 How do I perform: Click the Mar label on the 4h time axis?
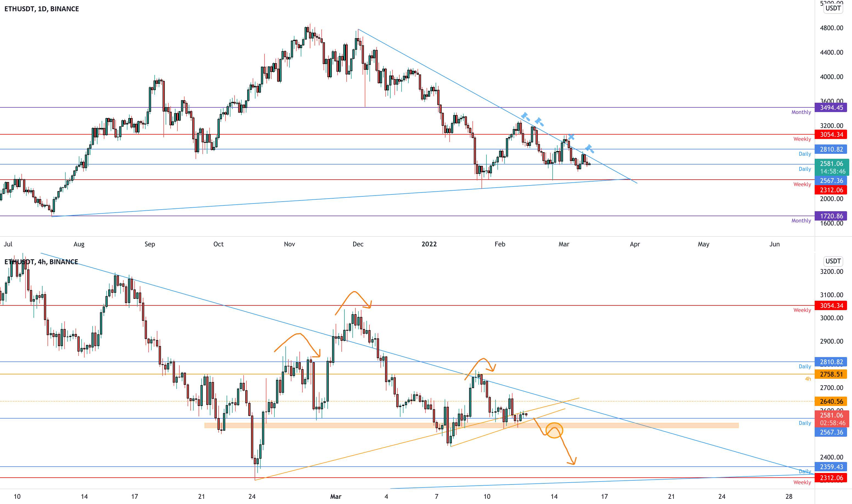point(336,497)
